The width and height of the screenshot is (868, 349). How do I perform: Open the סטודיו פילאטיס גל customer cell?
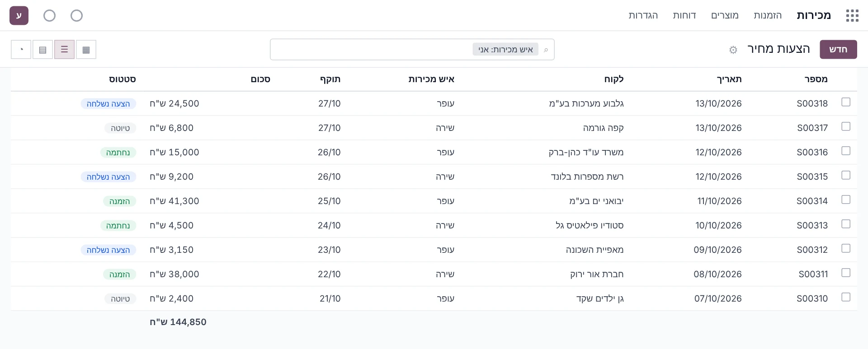590,225
